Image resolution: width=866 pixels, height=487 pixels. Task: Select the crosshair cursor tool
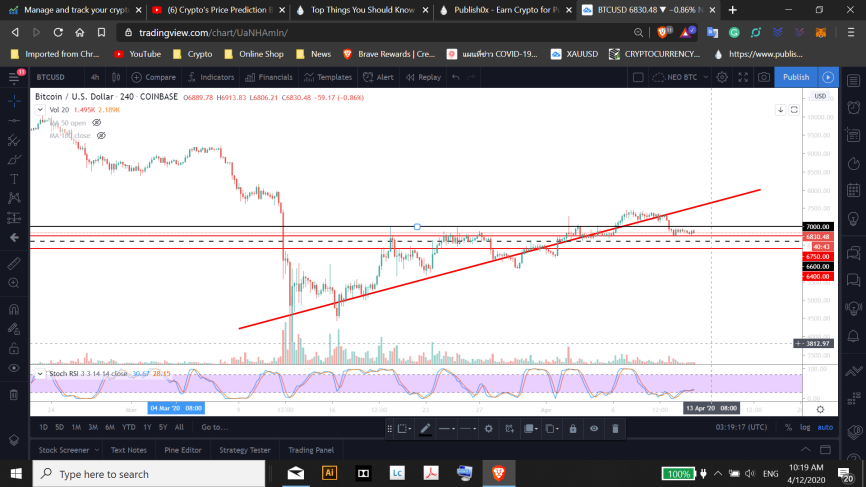tap(14, 101)
